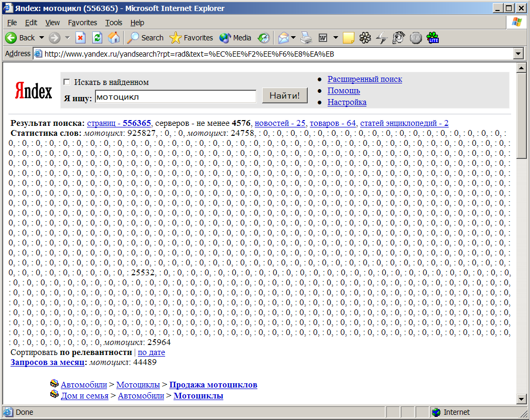Go to the Home page icon
530x420 pixels.
coord(114,38)
